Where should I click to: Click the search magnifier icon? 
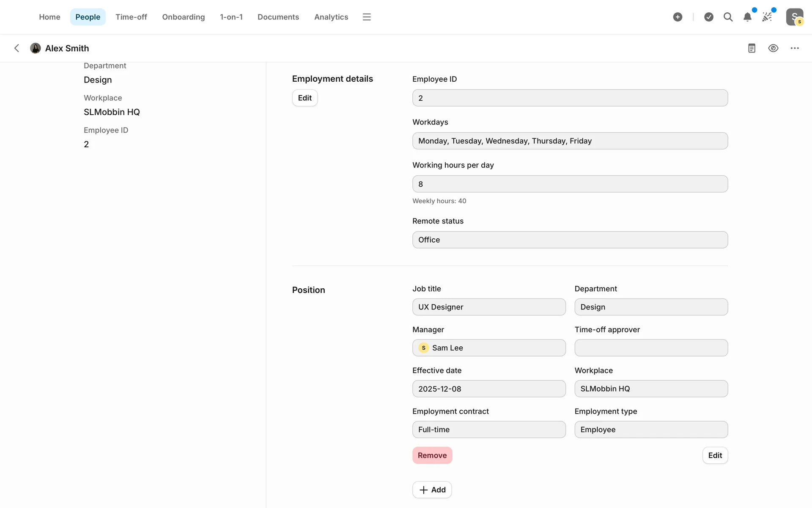coord(728,17)
